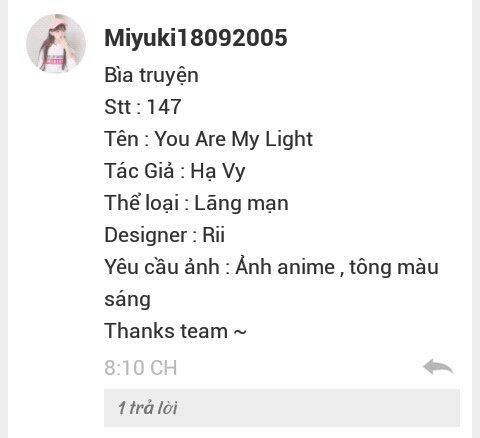Image resolution: width=480 pixels, height=438 pixels.
Task: Tap the reply arrow icon
Action: (438, 367)
